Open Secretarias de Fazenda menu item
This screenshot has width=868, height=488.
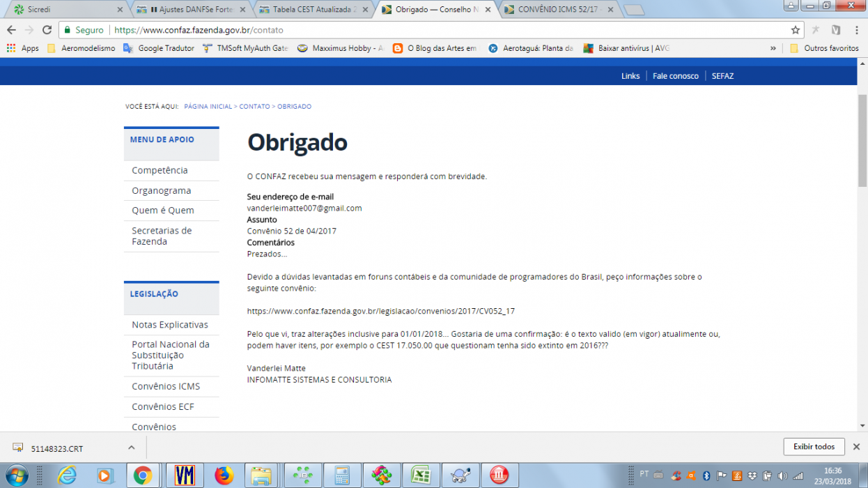tap(162, 236)
